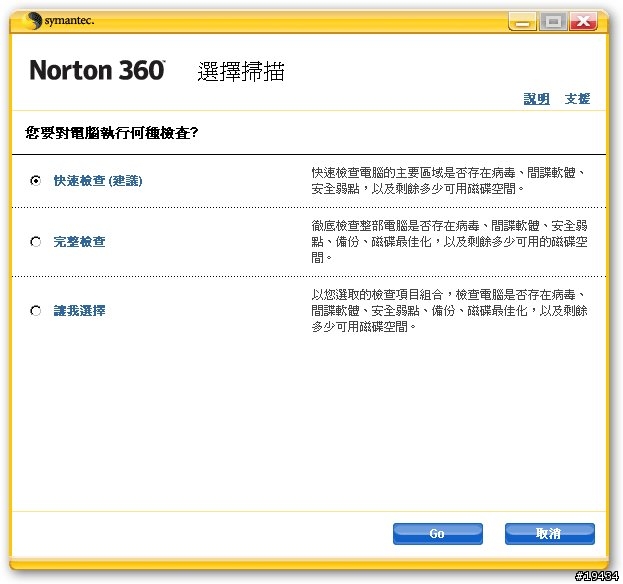623x584 pixels.
Task: Cancel with the 取消 button
Action: [549, 534]
